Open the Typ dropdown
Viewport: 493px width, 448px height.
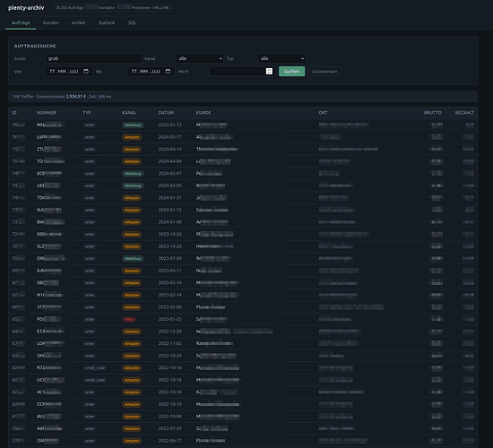point(281,58)
